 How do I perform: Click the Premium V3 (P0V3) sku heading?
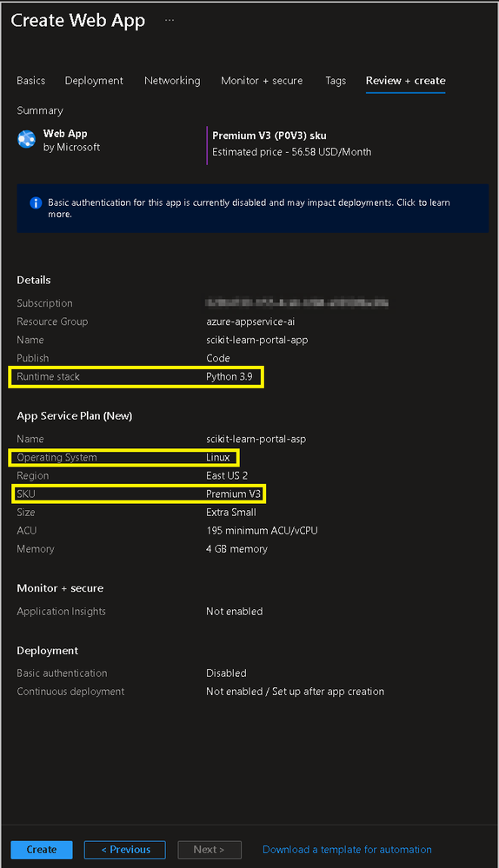269,136
